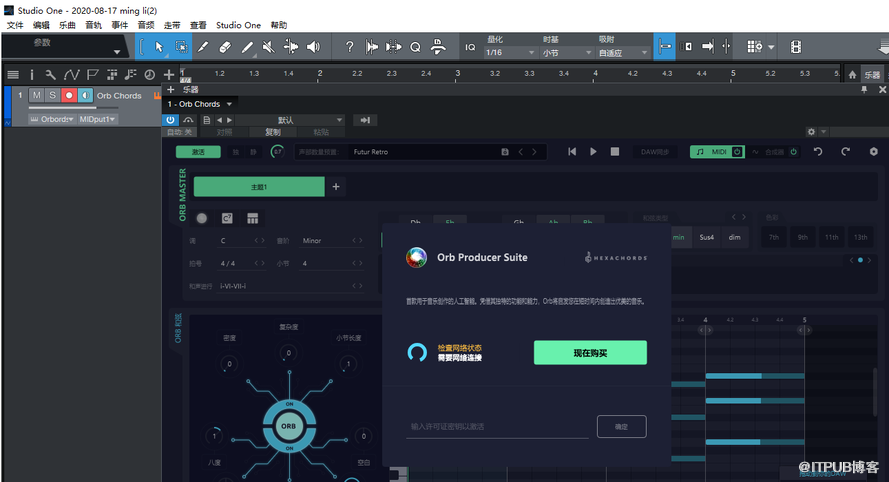The width and height of the screenshot is (889, 482).
Task: Open the 文件 menu
Action: 15,25
